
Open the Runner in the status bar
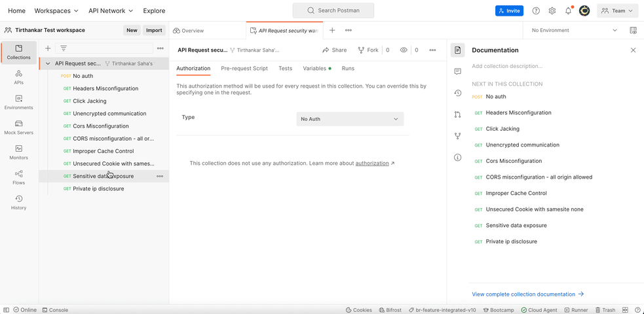577,310
